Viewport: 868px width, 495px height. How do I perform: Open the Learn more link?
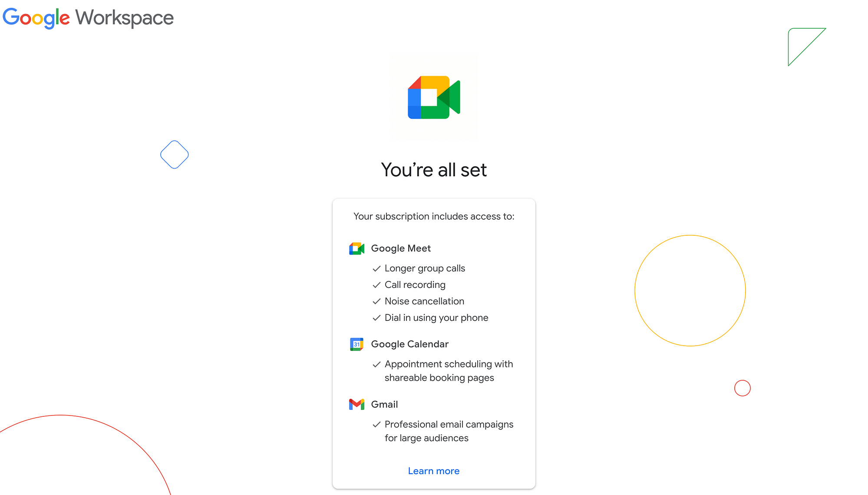coord(434,471)
